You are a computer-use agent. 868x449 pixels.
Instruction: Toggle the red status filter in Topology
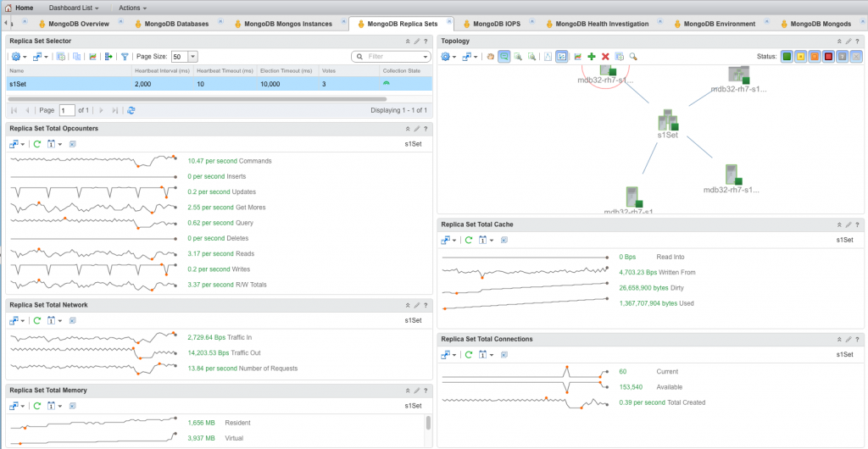828,56
